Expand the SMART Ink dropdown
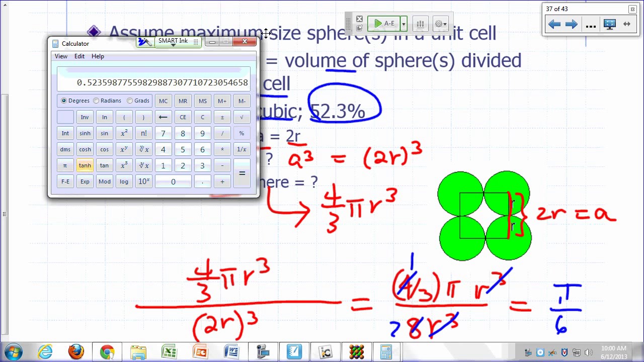The height and width of the screenshot is (362, 644). pos(173,45)
